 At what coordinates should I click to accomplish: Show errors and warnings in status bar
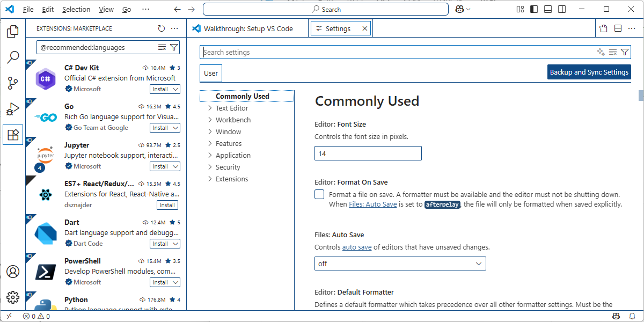click(x=36, y=316)
